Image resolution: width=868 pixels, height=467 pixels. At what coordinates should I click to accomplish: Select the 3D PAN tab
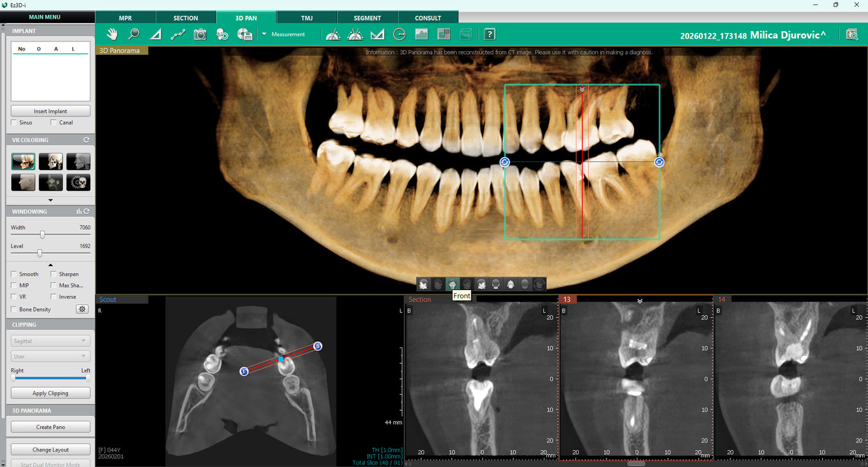point(246,17)
